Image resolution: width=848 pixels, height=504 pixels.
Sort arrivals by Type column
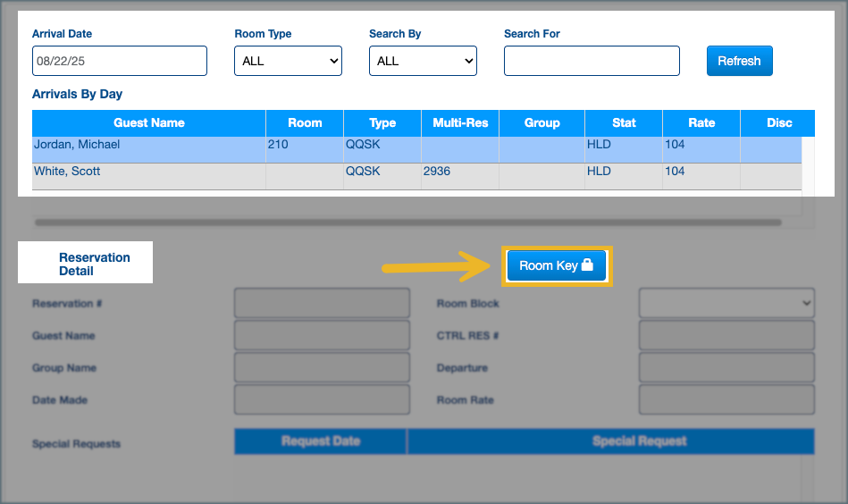(x=382, y=123)
